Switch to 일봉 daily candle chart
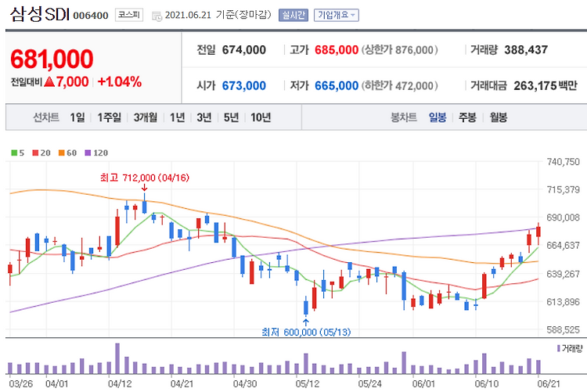 438,117
